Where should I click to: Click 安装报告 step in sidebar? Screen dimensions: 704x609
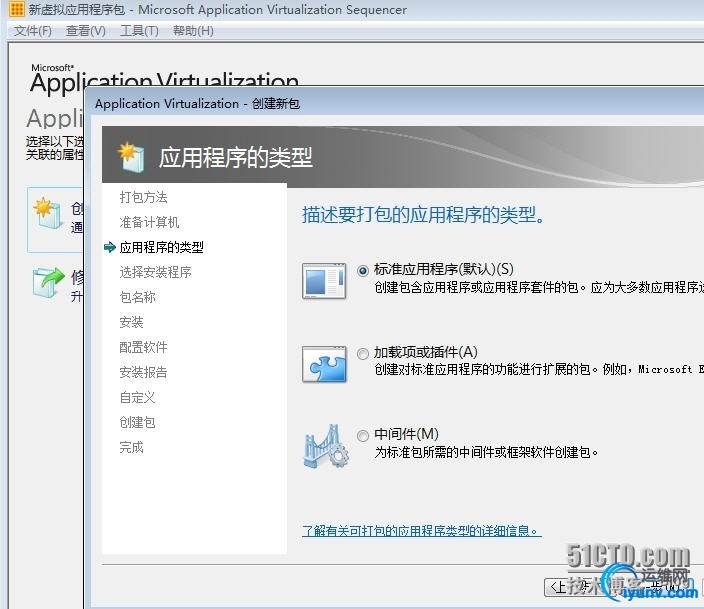[x=143, y=372]
